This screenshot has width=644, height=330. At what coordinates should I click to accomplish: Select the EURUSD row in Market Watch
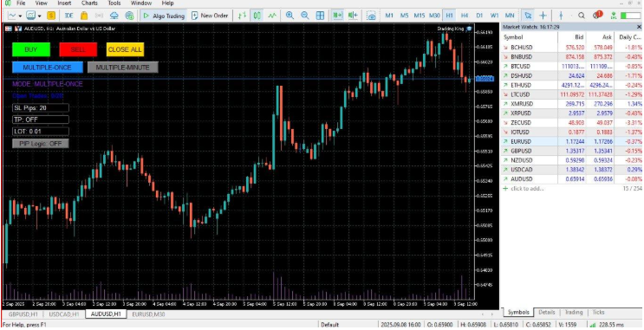(572, 141)
